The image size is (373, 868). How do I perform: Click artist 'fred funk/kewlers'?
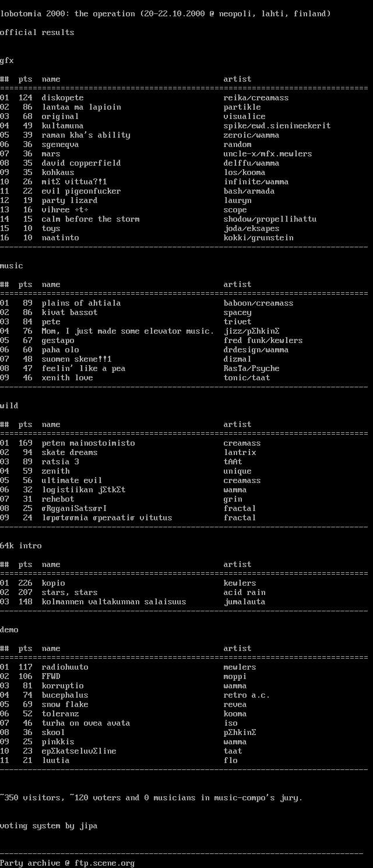[263, 341]
